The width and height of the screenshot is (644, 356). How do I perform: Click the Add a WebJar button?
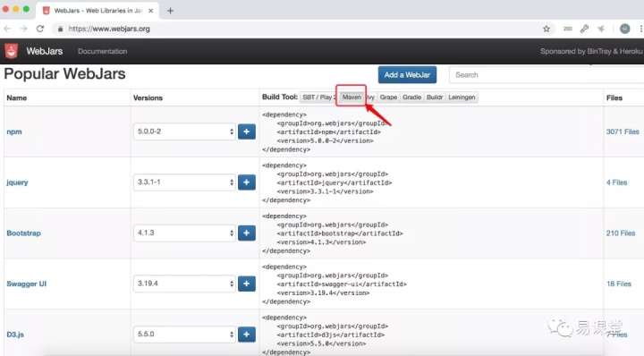407,75
